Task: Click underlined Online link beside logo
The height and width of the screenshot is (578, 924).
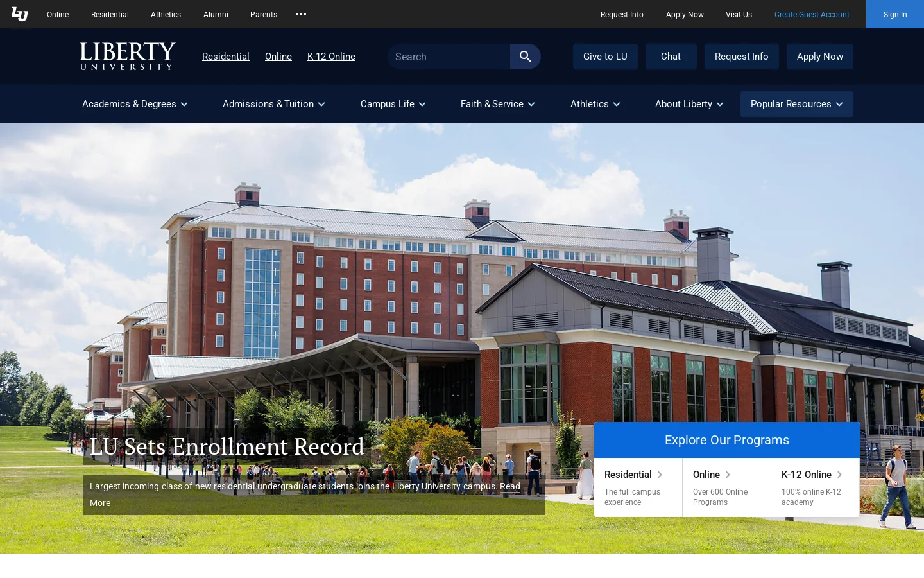Action: [278, 57]
